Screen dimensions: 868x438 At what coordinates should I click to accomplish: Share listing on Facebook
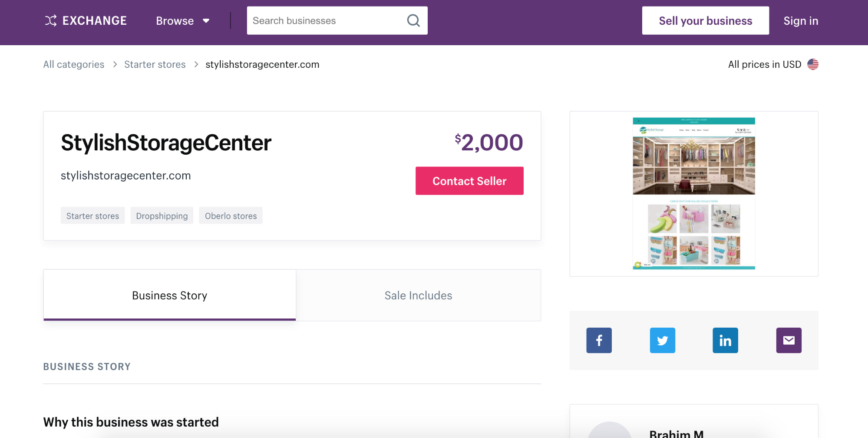599,340
